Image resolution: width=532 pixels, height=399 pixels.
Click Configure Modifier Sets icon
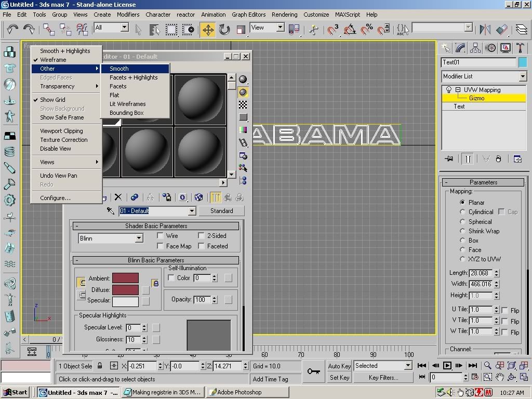[517, 159]
